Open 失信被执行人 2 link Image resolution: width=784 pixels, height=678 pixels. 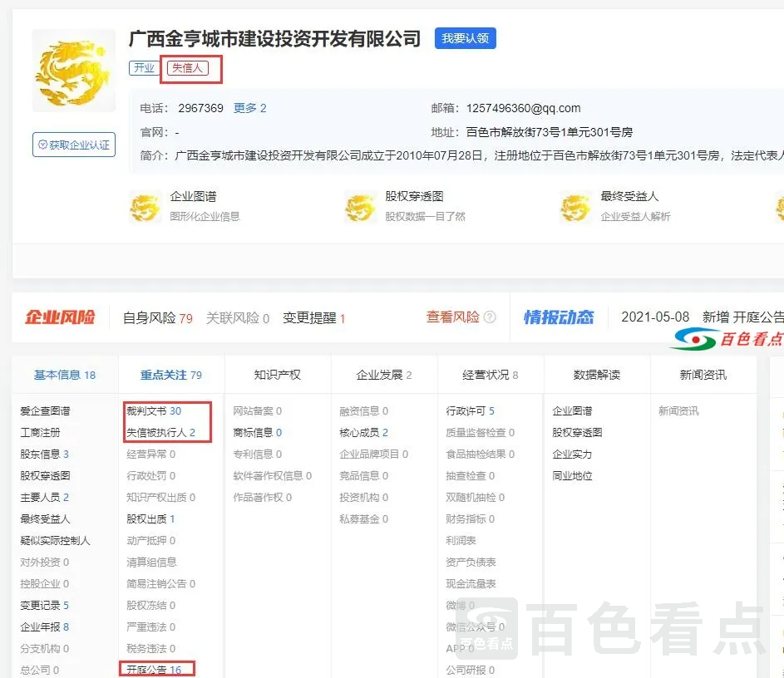160,433
